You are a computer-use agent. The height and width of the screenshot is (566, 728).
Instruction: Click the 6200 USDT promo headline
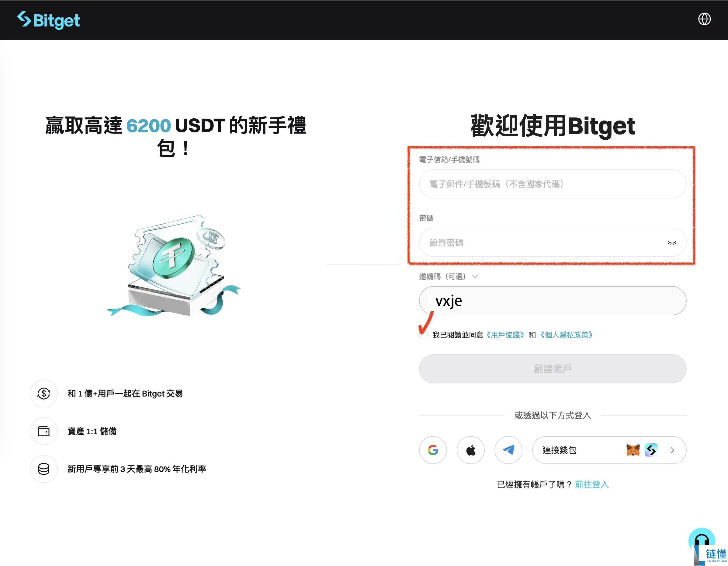175,136
